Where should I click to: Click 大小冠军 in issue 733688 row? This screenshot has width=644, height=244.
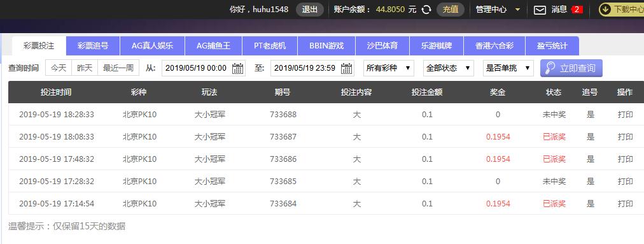[210, 115]
